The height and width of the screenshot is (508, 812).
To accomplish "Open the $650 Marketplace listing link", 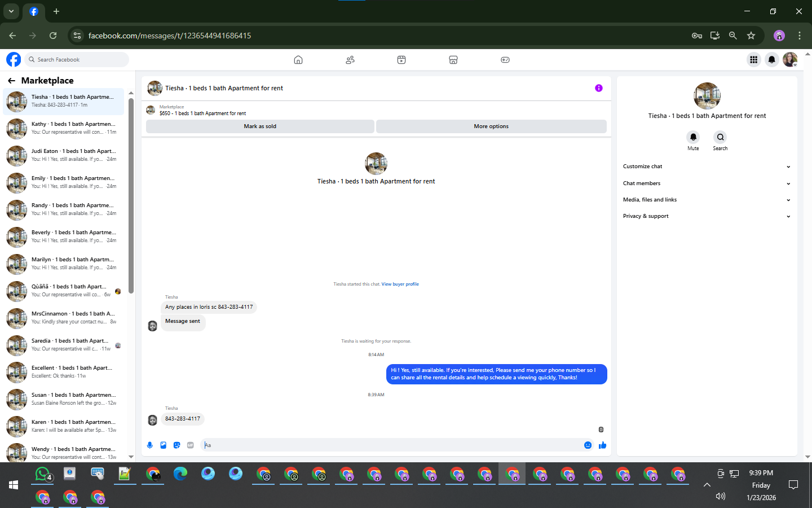I will point(203,113).
